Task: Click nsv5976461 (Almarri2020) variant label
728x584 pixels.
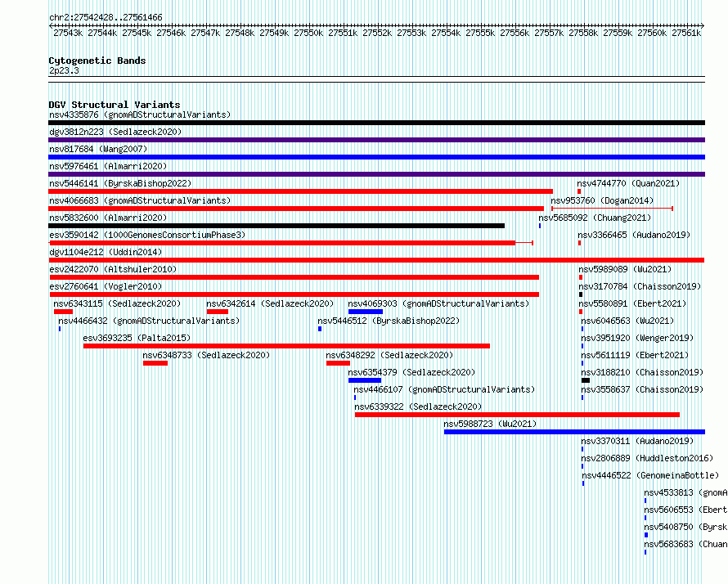Action: pos(108,166)
